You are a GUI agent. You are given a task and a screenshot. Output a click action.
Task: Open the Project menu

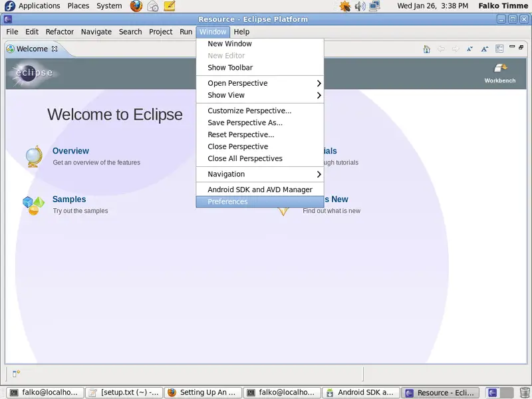point(161,32)
